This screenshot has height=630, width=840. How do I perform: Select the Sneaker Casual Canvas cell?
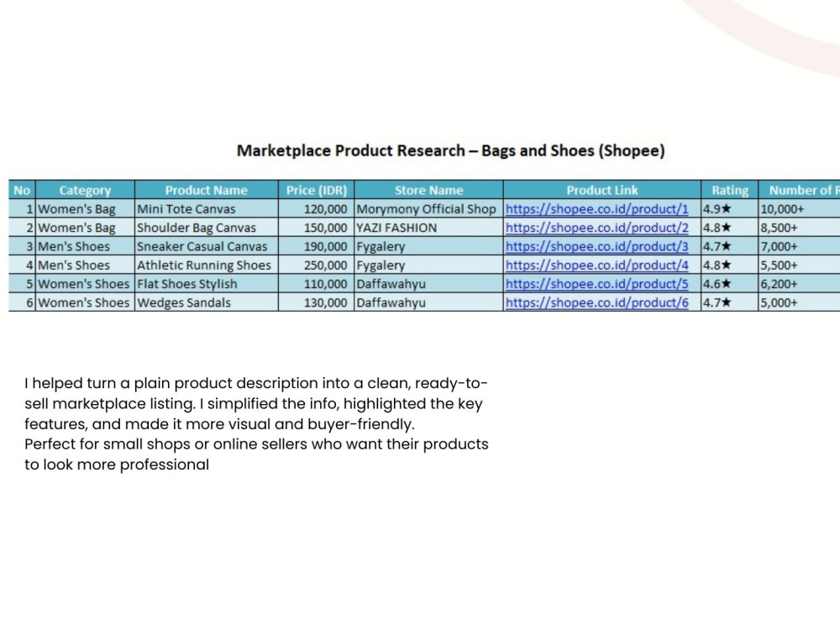pyautogui.click(x=207, y=246)
